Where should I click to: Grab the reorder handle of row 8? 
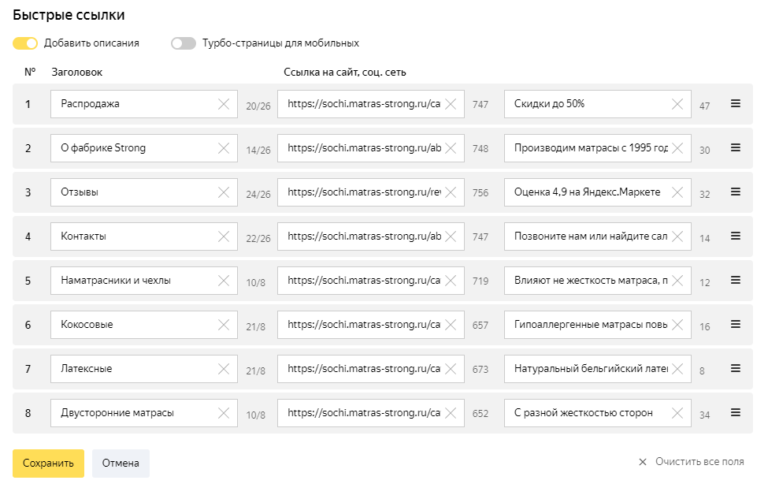(x=735, y=412)
